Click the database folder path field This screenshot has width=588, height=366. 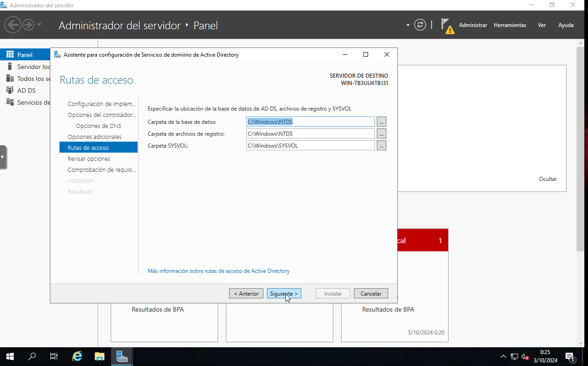tap(310, 122)
